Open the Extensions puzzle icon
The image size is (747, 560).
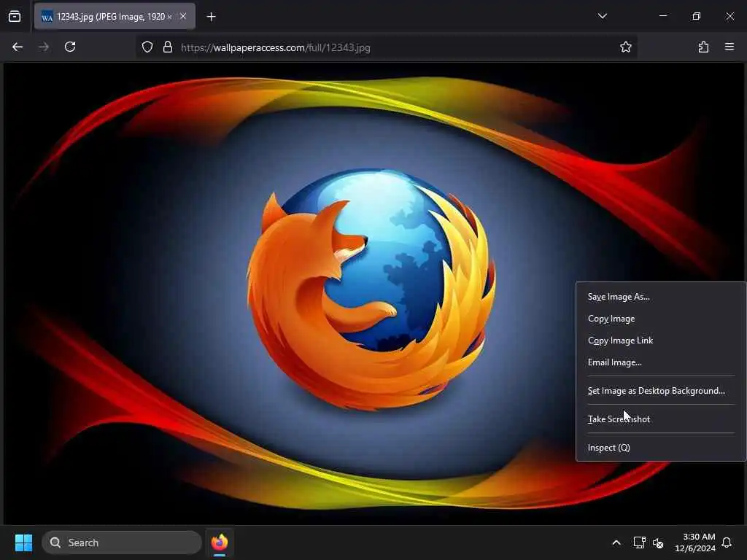pos(703,47)
